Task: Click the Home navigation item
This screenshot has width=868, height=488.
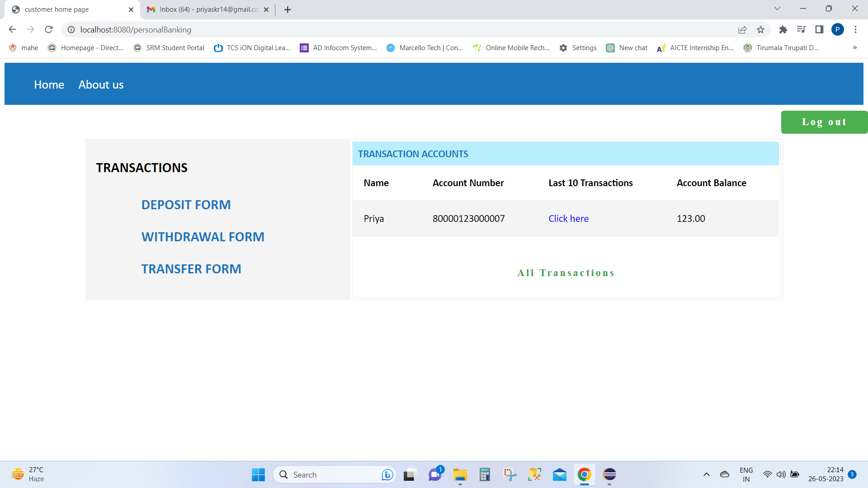Action: 49,84
